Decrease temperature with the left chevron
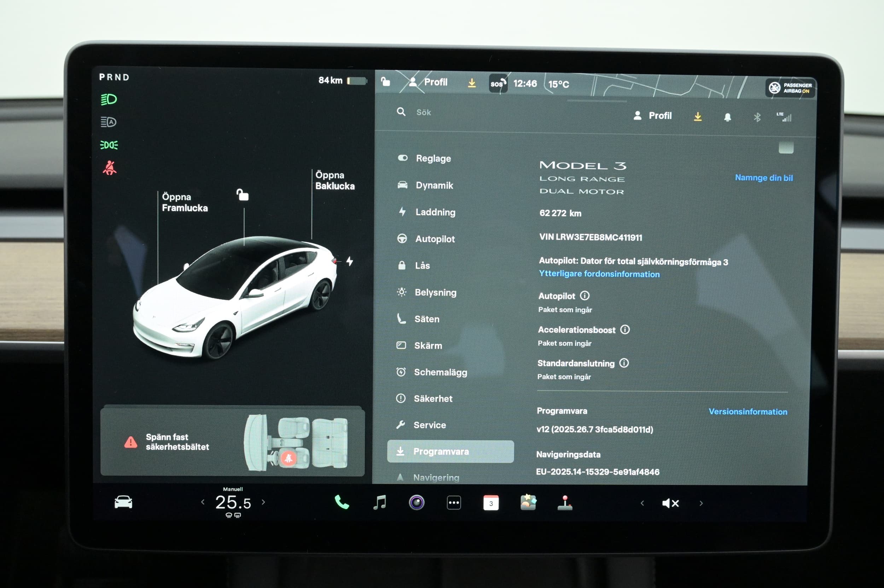The image size is (884, 588). 203,502
